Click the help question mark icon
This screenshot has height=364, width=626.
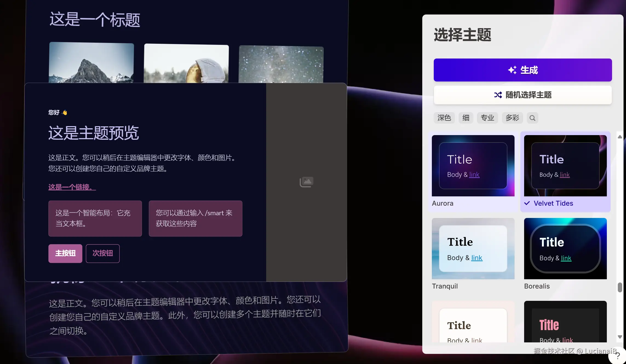[x=618, y=356]
